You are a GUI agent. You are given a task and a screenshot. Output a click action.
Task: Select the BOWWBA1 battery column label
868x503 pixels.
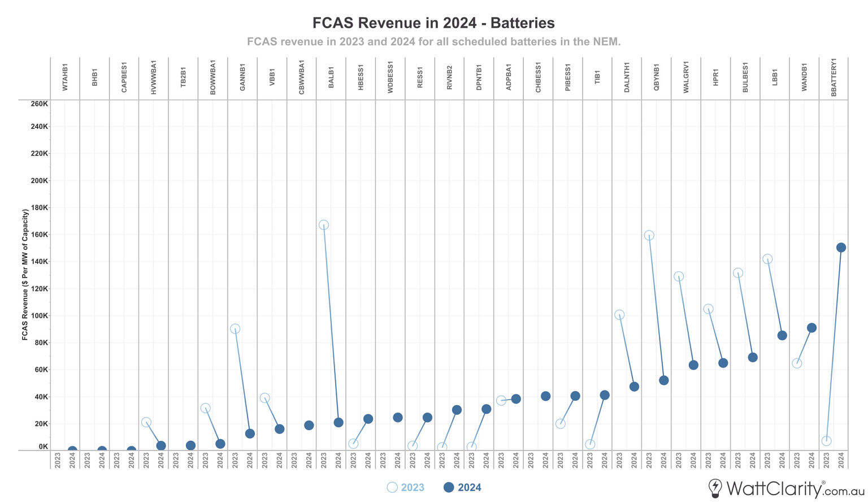pos(213,76)
